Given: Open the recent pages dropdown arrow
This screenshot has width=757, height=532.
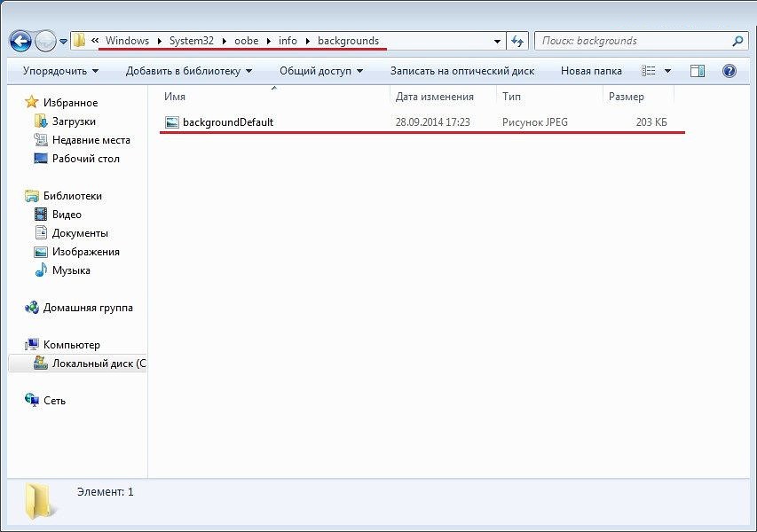Looking at the screenshot, I should pos(63,42).
